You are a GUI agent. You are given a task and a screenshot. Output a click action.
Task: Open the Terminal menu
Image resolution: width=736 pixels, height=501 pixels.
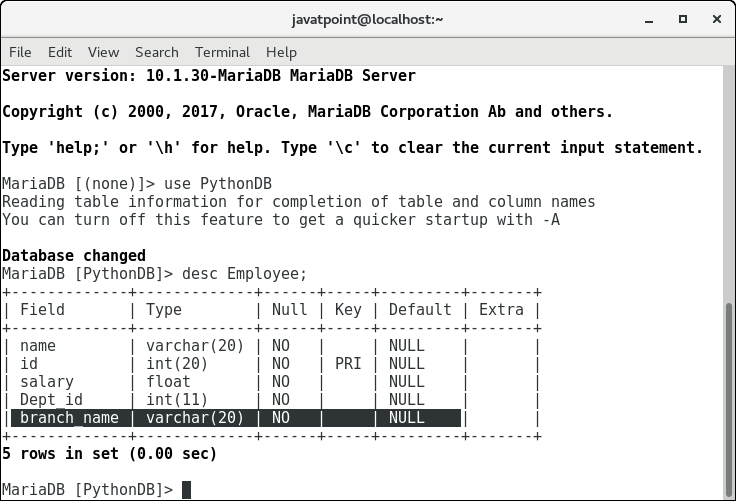222,52
